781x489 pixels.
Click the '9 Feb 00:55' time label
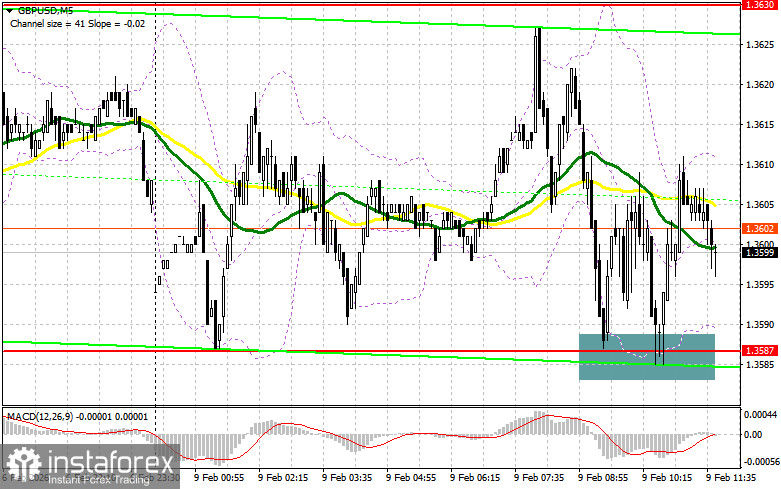pos(219,478)
